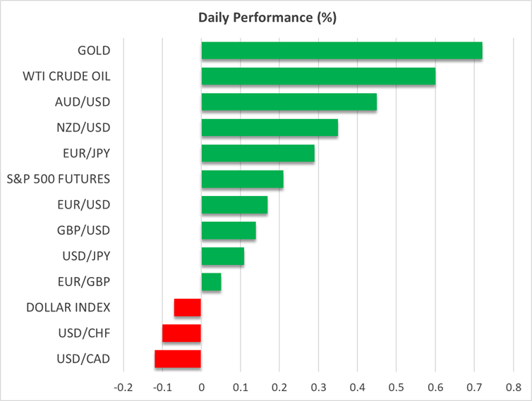532x401 pixels.
Task: Select the GBP/USD bar
Action: pos(229,230)
